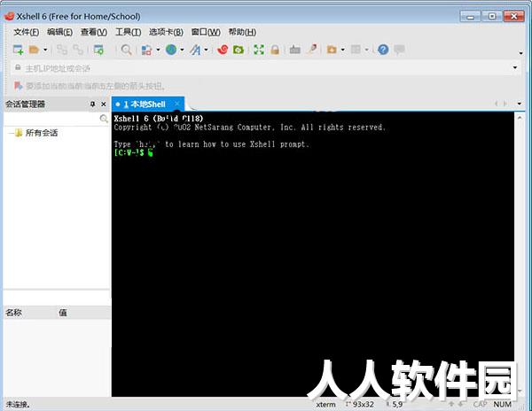The image size is (532, 411).
Task: Click the CAP status indicator
Action: click(480, 404)
